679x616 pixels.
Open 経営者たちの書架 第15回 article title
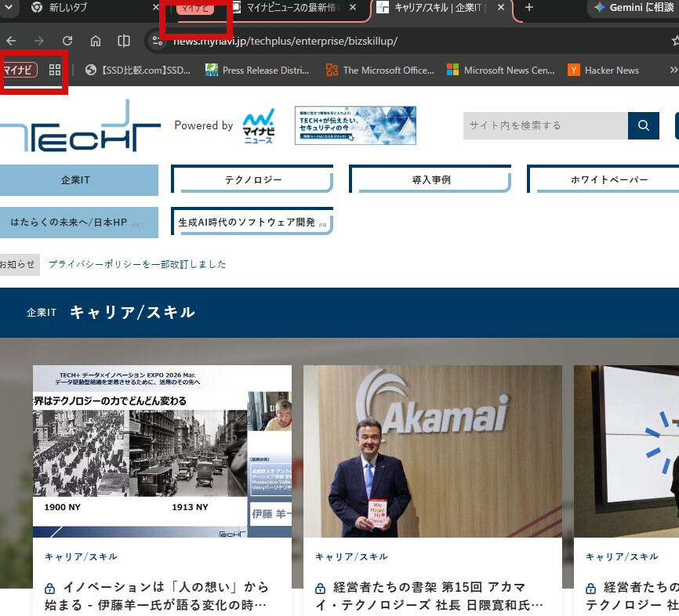click(430, 596)
